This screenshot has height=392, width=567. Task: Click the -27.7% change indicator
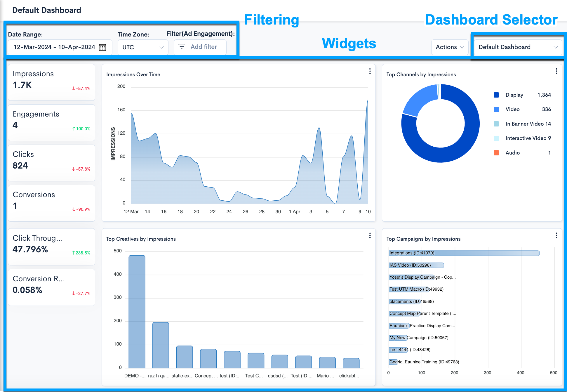(x=81, y=294)
